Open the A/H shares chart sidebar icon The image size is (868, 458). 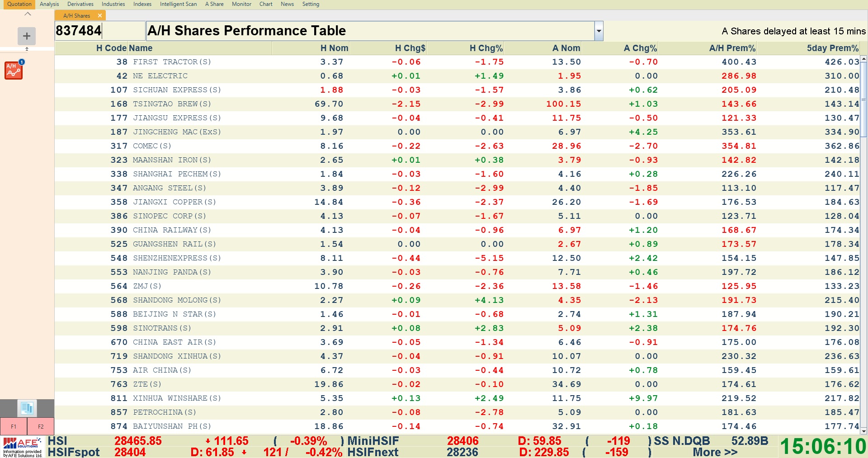point(14,70)
